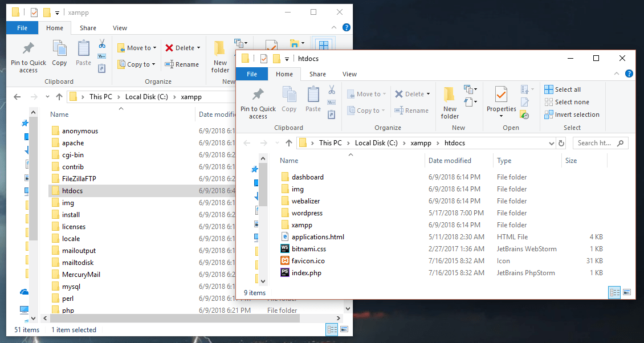
Task: Click vertical scrollbar thumb in htdocs navigation pane
Action: pos(263,185)
